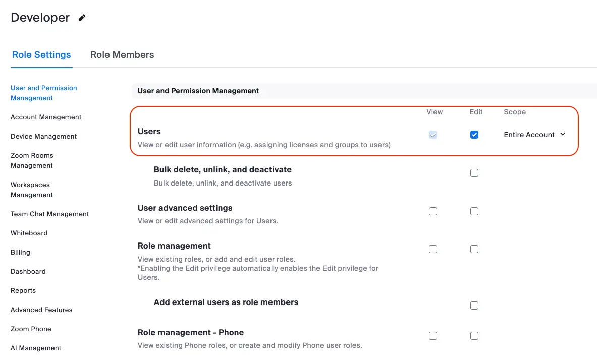Open Team Chat Management settings
Viewport: 597px width, 364px height.
[x=49, y=214]
